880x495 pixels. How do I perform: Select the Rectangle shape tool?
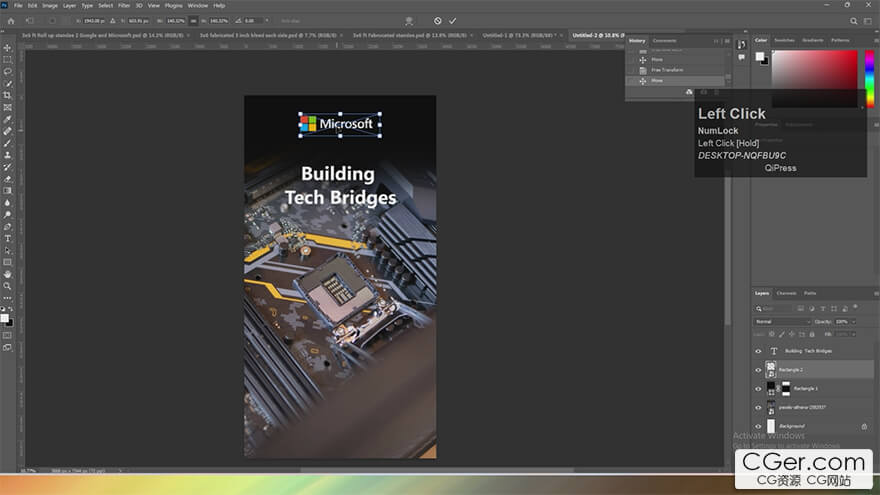(x=7, y=262)
